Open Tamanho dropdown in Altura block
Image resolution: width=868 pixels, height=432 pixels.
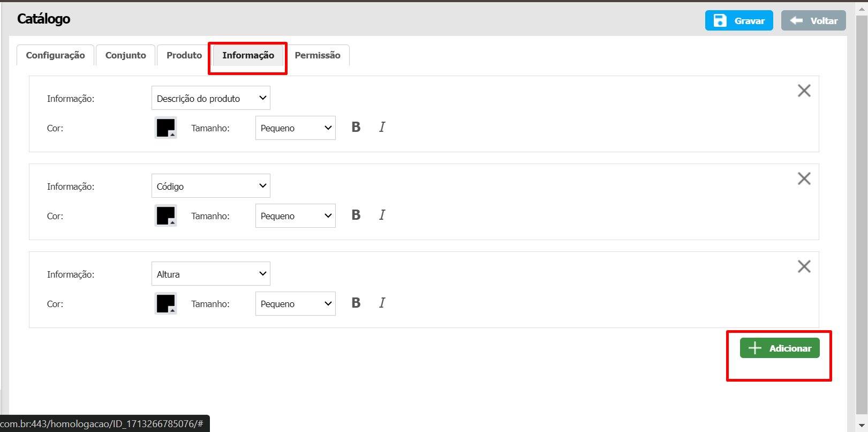[296, 304]
